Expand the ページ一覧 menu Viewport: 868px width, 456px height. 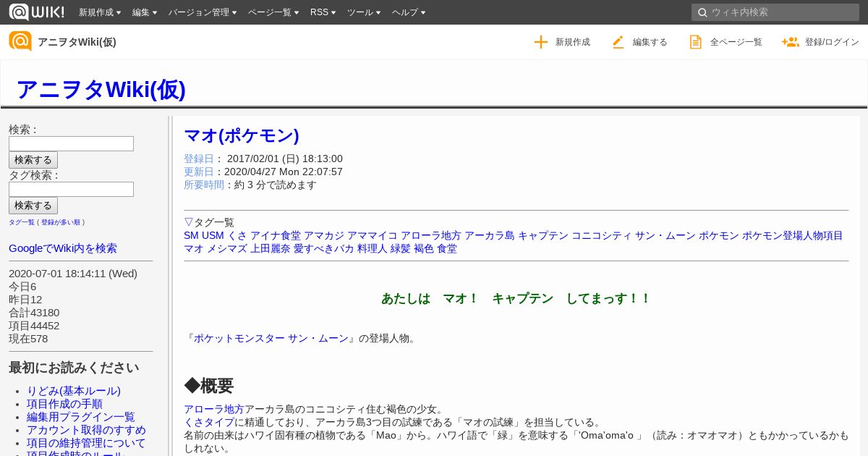(273, 12)
